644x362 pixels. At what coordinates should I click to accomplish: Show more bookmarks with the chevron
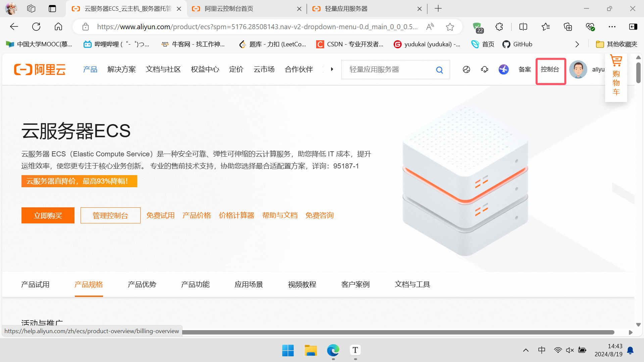[577, 44]
